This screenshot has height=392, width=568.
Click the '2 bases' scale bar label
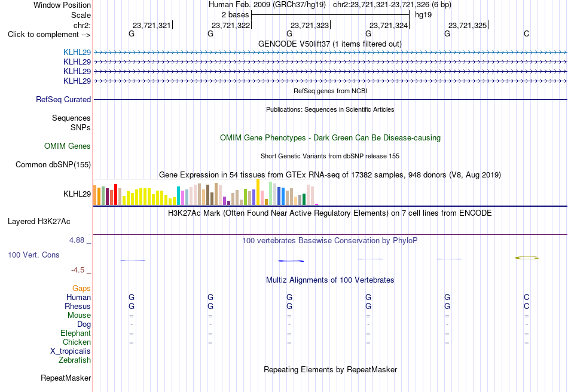pyautogui.click(x=235, y=15)
